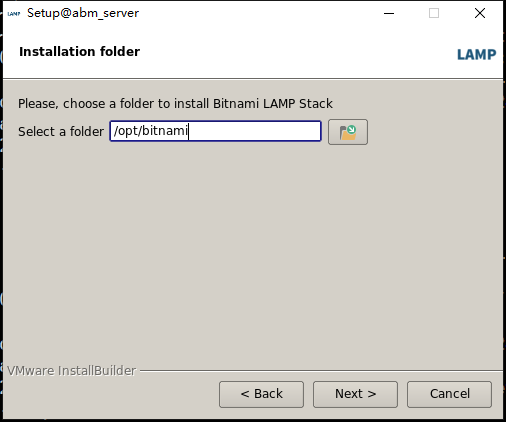This screenshot has width=506, height=422.
Task: Click the Installation folder heading
Action: click(79, 52)
